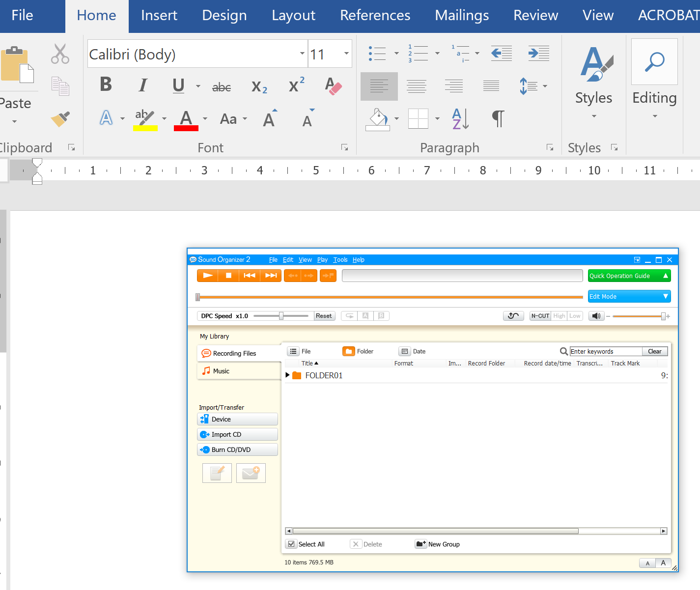This screenshot has width=700, height=590.
Task: Expand FOLDER01 tree arrow
Action: pos(287,375)
